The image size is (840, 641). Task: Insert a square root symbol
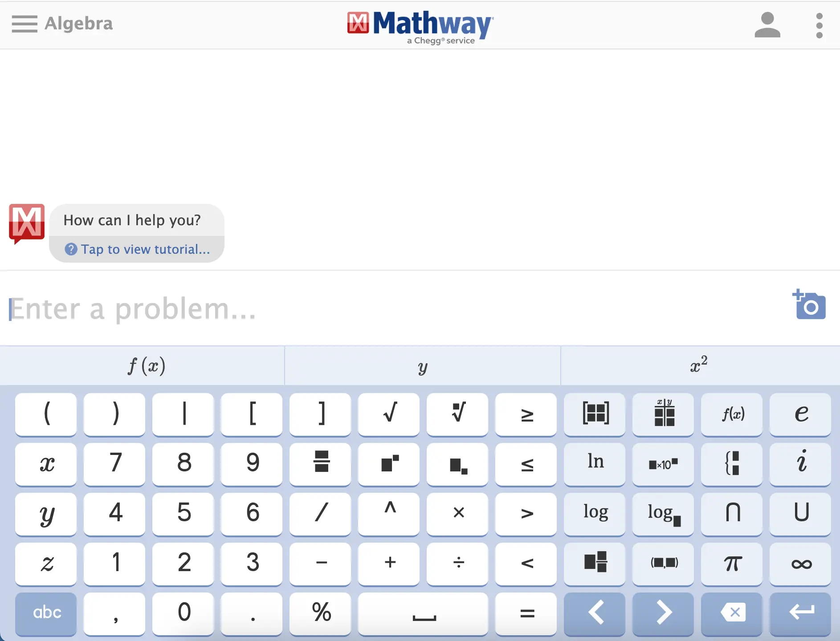389,414
